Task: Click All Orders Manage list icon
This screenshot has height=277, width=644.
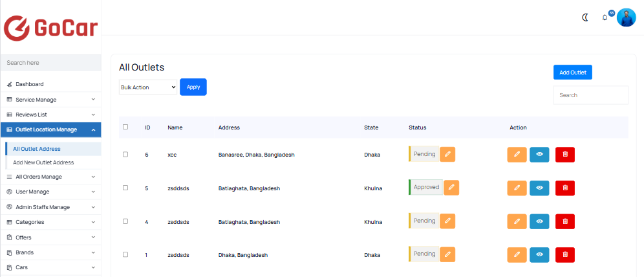Action: [x=10, y=177]
